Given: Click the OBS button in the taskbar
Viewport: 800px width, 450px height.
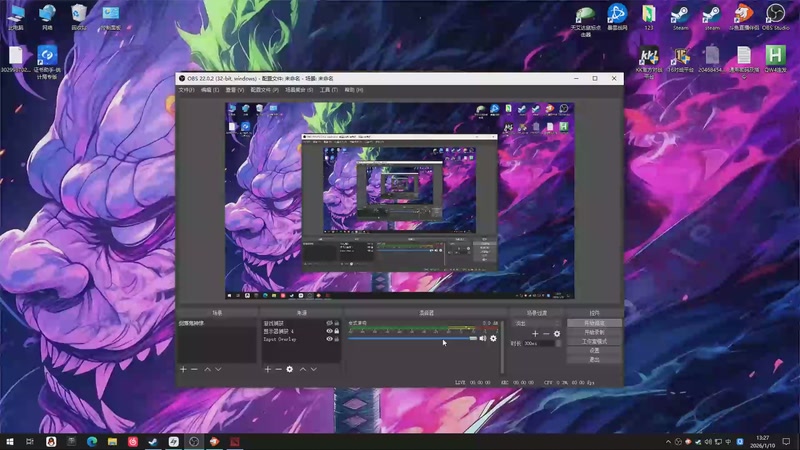Looking at the screenshot, I should point(194,441).
